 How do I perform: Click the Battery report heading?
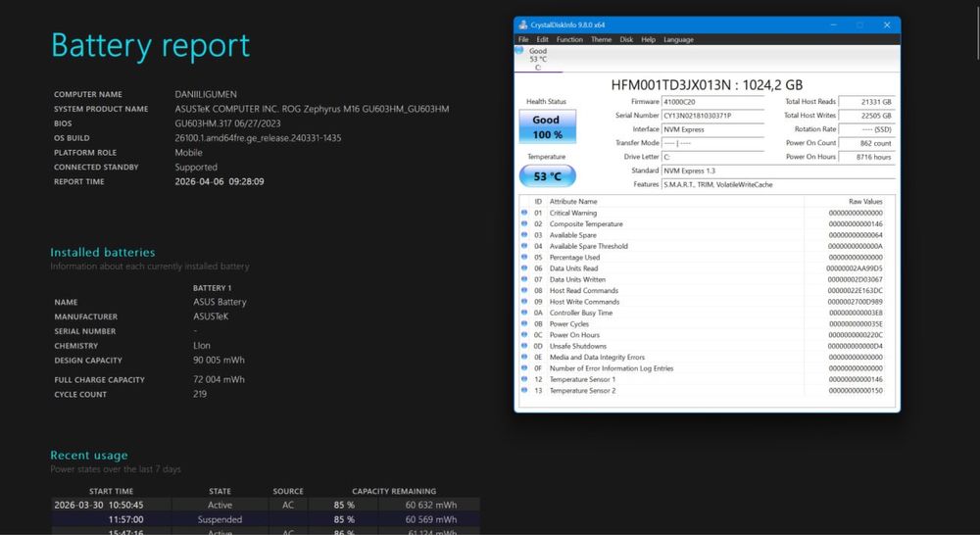click(x=151, y=46)
